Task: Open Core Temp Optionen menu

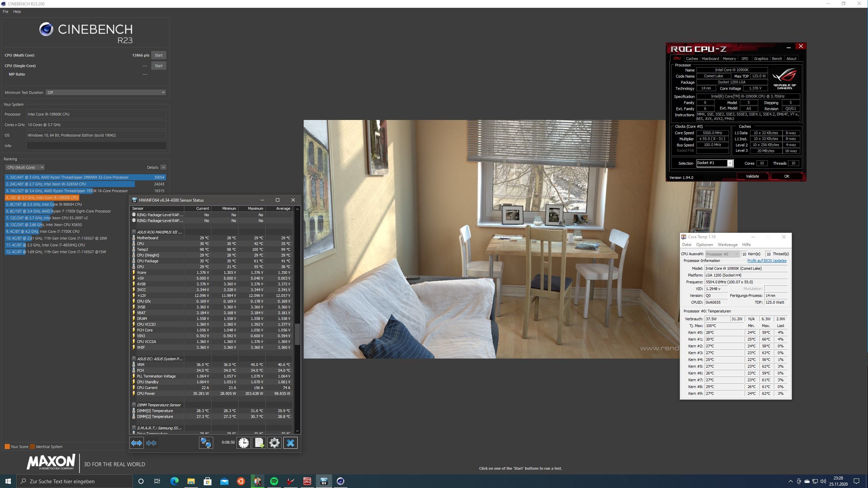Action: (704, 245)
